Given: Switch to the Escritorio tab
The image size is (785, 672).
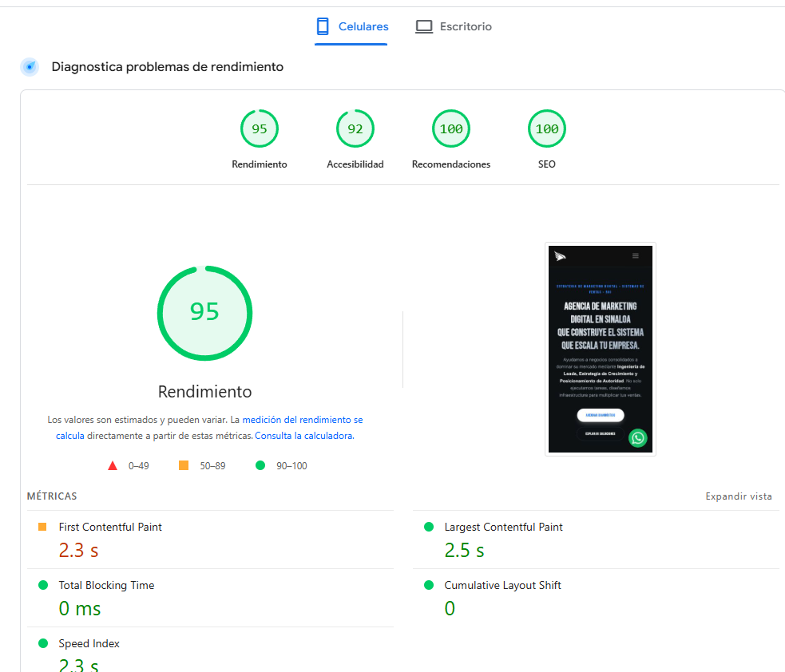Looking at the screenshot, I should pyautogui.click(x=453, y=27).
